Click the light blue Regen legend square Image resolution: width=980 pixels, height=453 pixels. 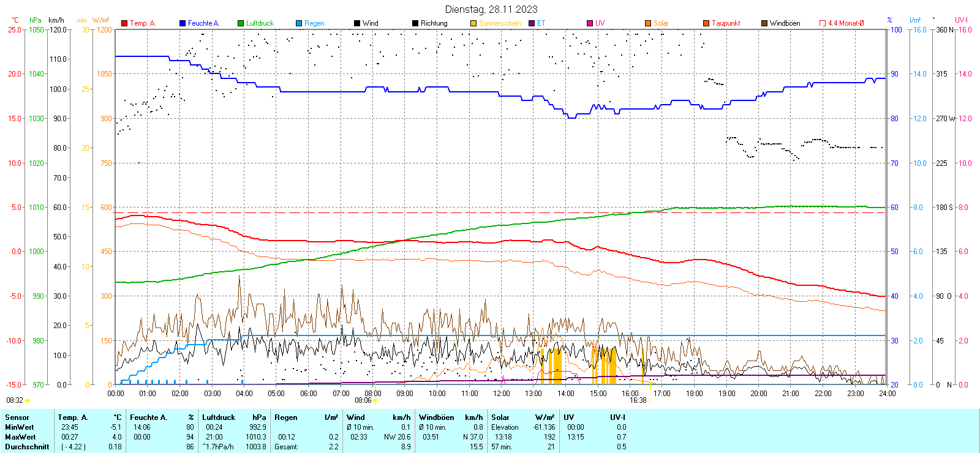299,23
